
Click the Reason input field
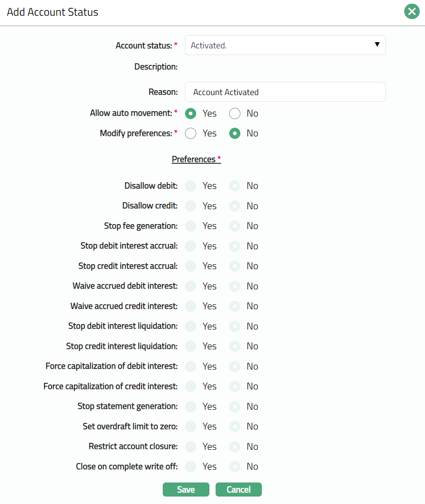coord(285,92)
